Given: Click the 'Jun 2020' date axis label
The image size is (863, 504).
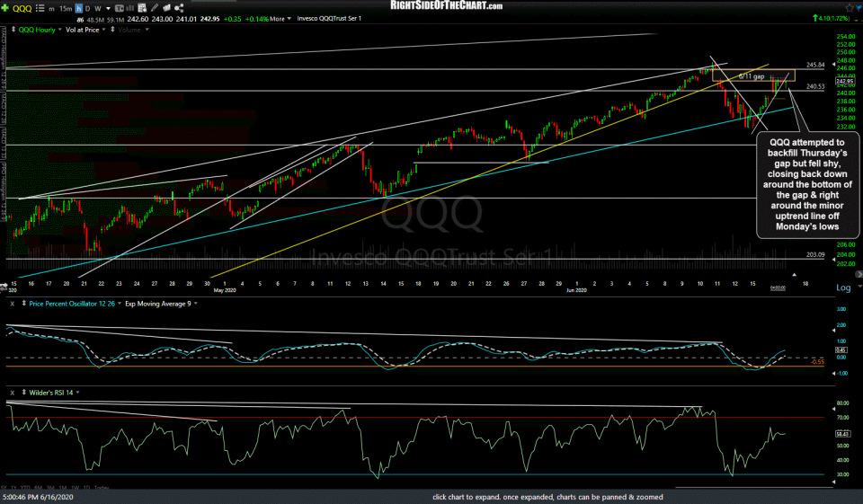Looking at the screenshot, I should (x=576, y=290).
